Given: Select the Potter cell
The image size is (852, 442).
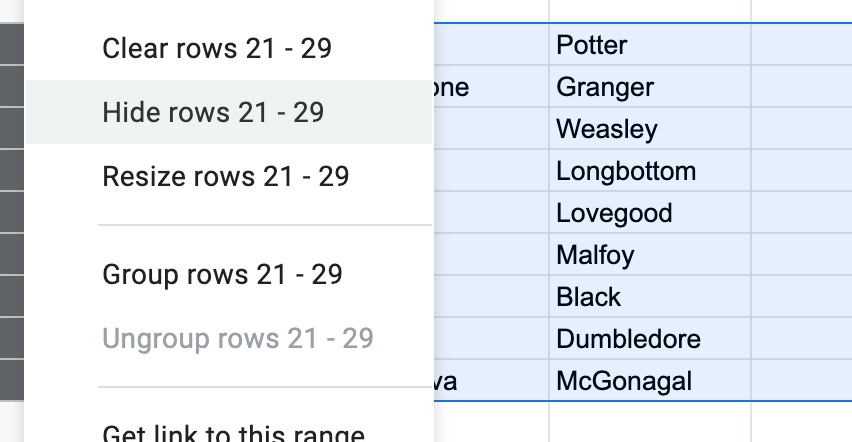Looking at the screenshot, I should (x=649, y=45).
